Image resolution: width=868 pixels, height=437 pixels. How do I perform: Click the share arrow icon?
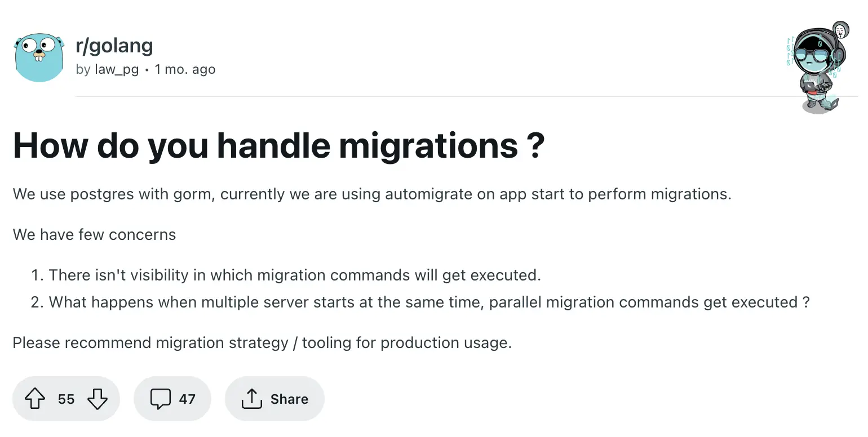[251, 399]
